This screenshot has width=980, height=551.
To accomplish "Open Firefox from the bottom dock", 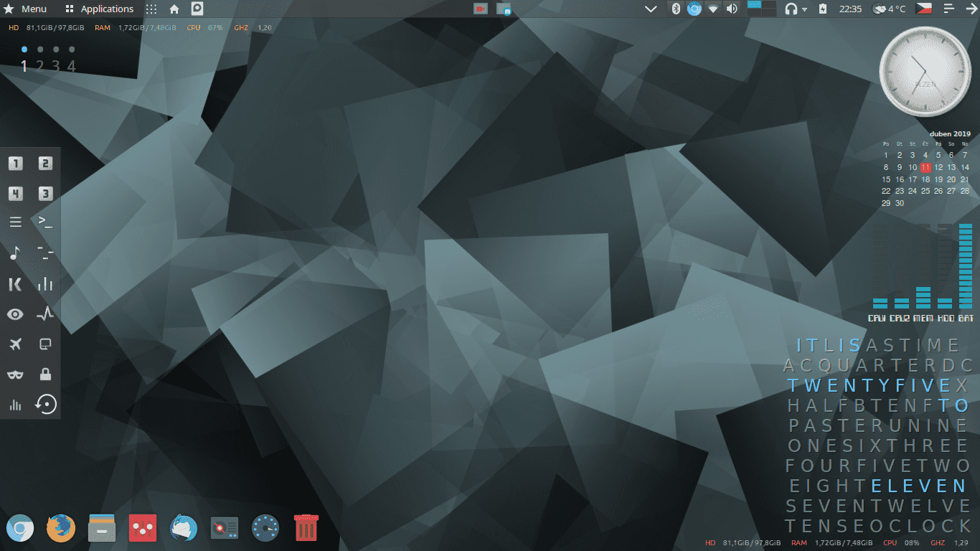I will click(61, 527).
